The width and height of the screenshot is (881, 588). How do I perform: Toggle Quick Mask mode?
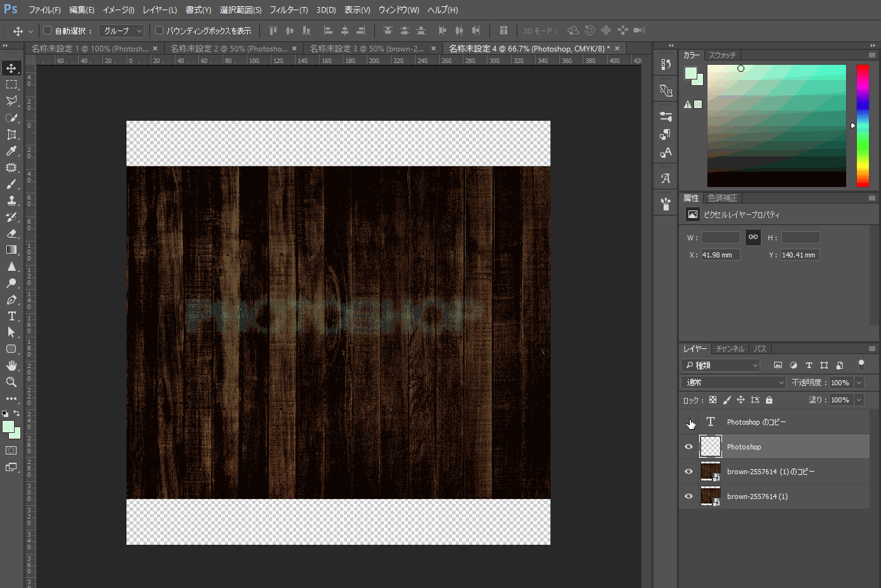click(11, 451)
